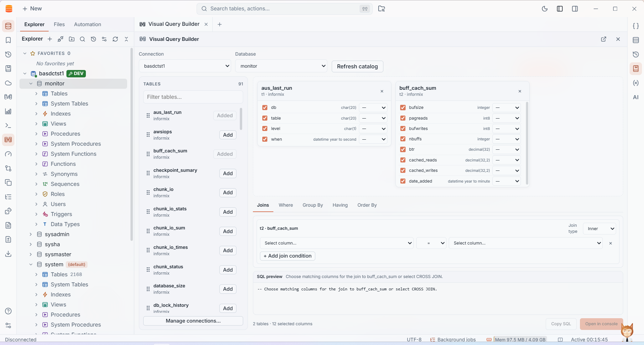This screenshot has width=644, height=345.
Task: Switch to the Group By tab
Action: coord(313,205)
